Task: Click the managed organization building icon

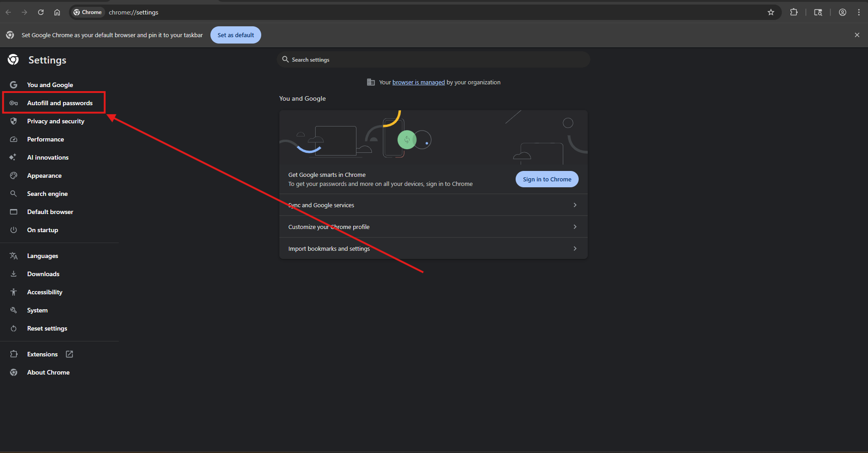Action: click(371, 82)
